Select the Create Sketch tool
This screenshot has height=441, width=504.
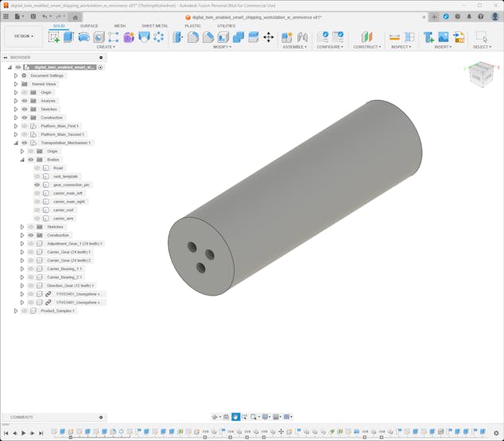(54, 37)
